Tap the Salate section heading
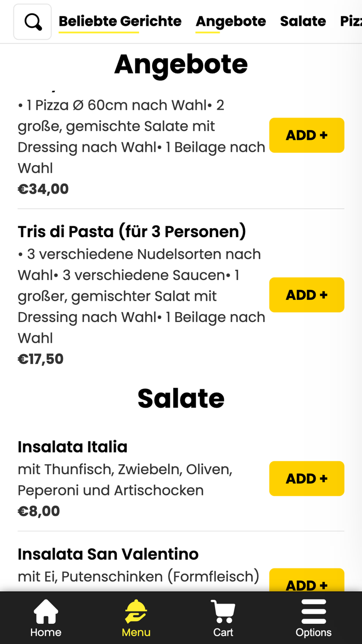The height and width of the screenshot is (644, 362). point(181,398)
